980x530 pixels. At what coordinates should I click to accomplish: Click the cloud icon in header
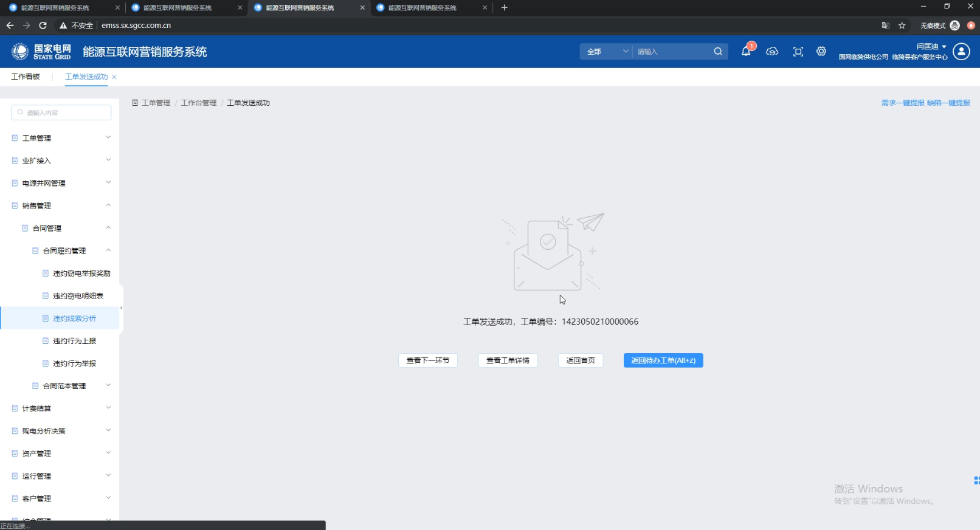pyautogui.click(x=772, y=52)
